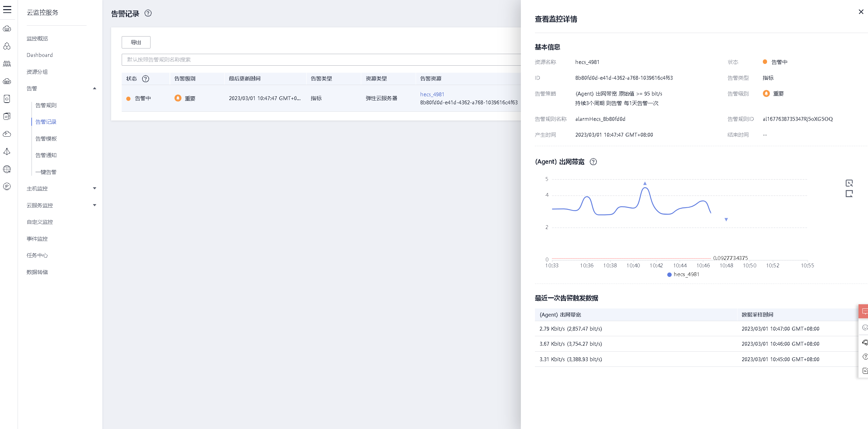Viewport: 868px width, 429px height.
Task: Click help icon next to (Agent) 出网带宽
Action: tap(593, 162)
